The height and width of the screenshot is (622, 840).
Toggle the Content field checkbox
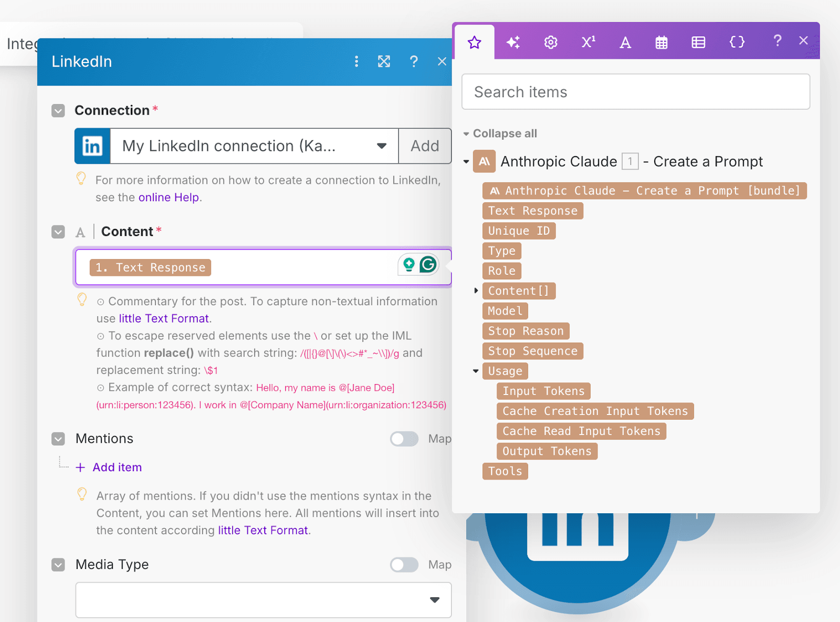click(x=58, y=232)
